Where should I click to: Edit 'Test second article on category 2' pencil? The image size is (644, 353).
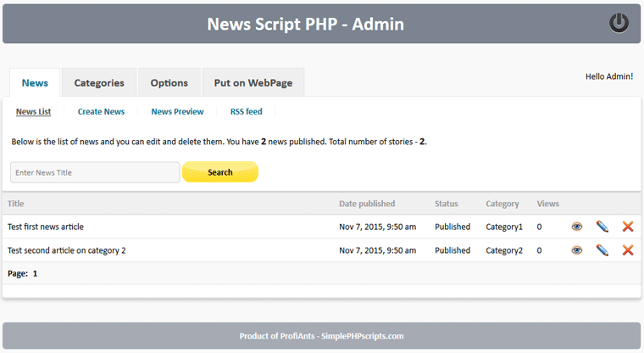pyautogui.click(x=602, y=250)
